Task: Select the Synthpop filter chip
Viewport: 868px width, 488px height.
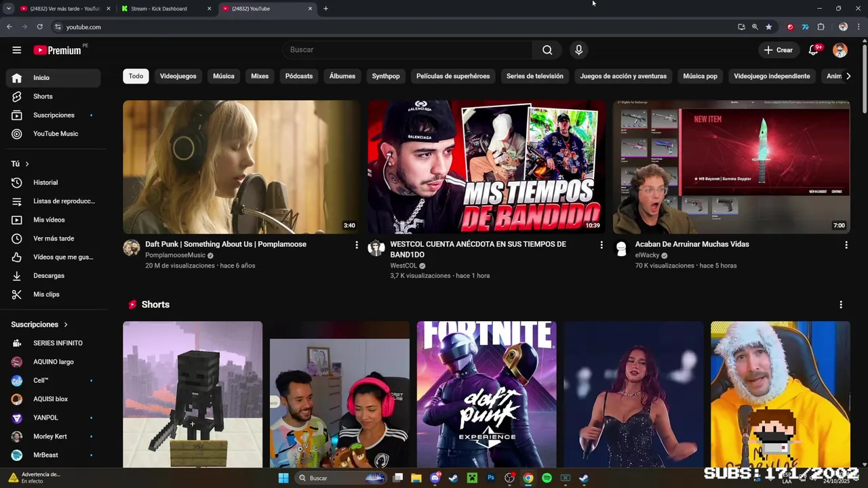Action: click(386, 76)
